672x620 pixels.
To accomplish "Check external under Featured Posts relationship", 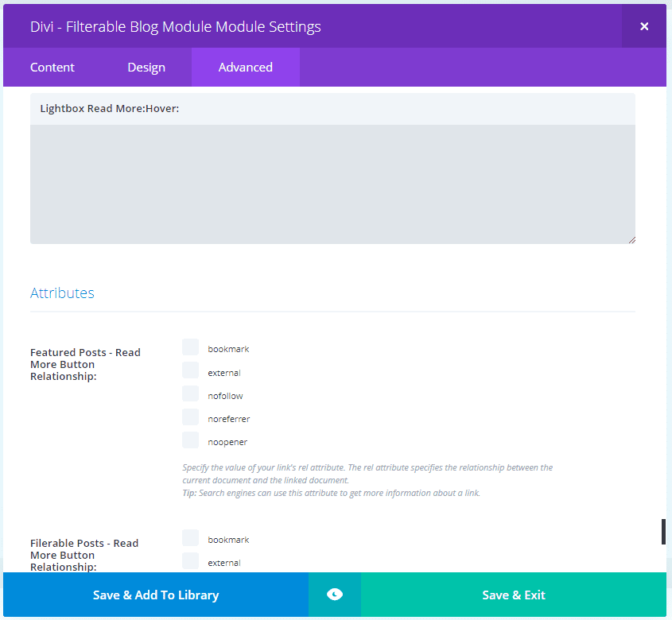I will pos(190,370).
